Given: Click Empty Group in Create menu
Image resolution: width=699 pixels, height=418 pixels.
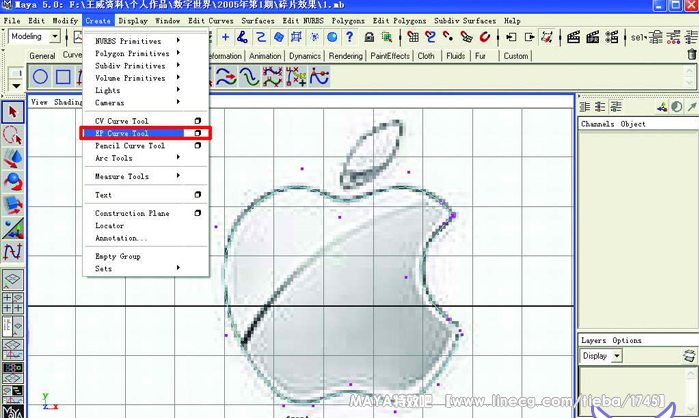Looking at the screenshot, I should tap(118, 256).
